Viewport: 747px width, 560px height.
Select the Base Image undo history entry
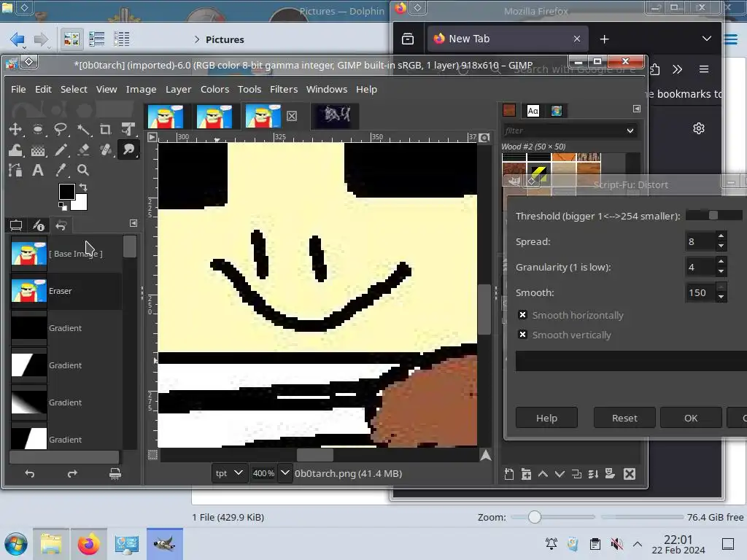[66, 254]
